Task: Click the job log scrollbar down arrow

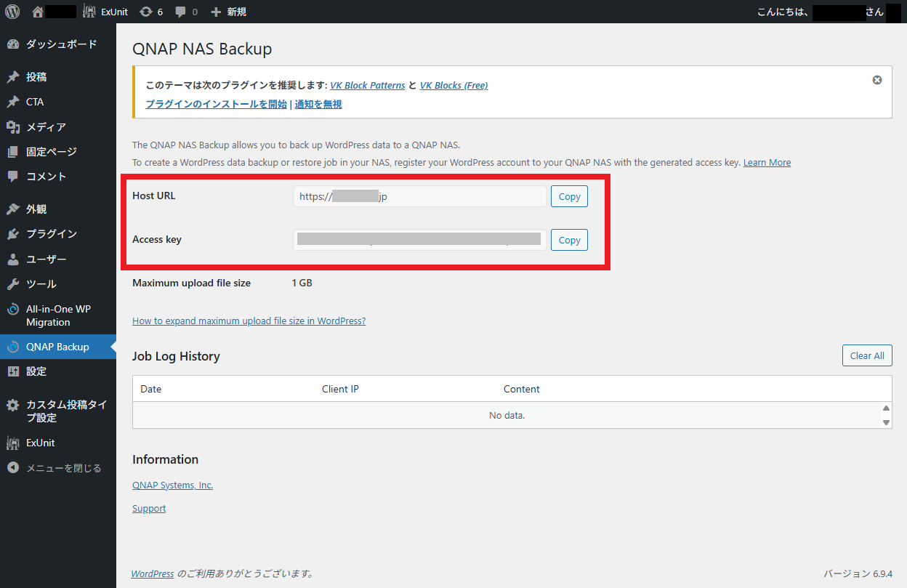Action: (x=886, y=422)
